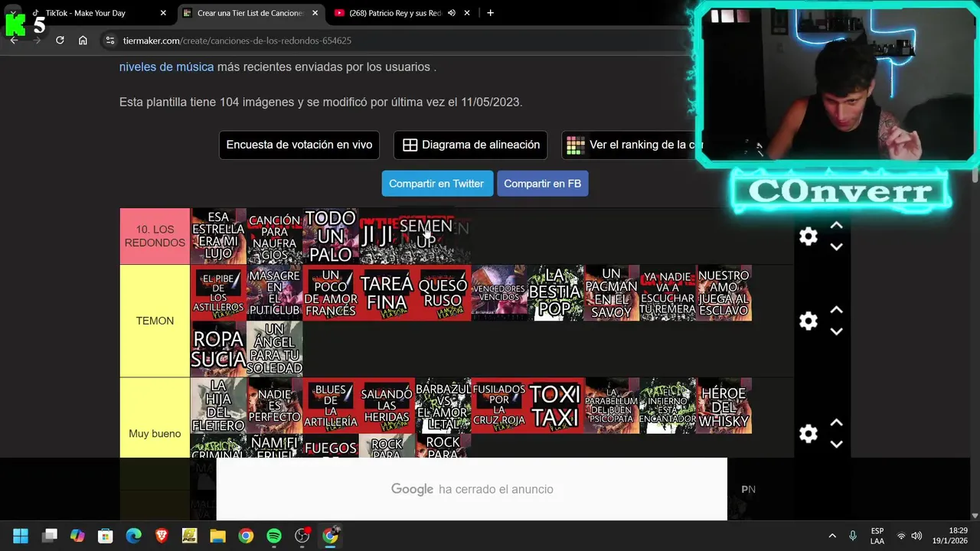Viewport: 980px width, 551px height.
Task: Click Compartir en Twitter button
Action: [436, 184]
